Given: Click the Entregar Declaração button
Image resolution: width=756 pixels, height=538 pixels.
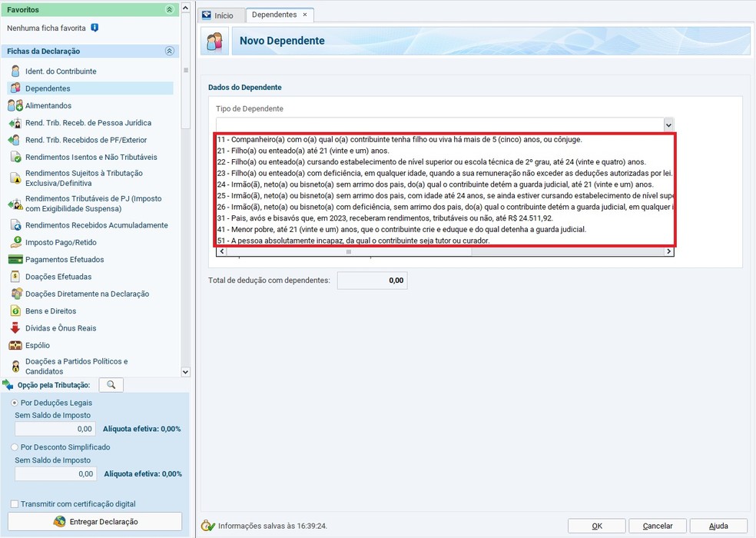Looking at the screenshot, I should (x=95, y=522).
